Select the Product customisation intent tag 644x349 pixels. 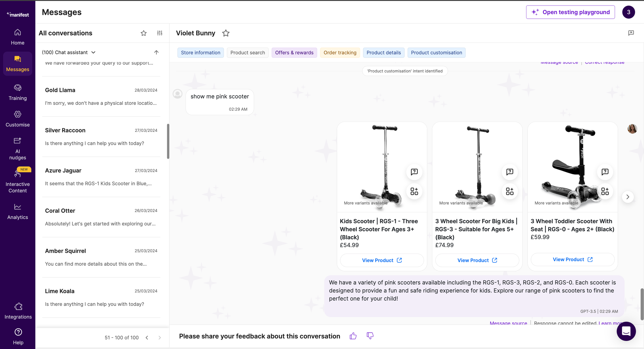pyautogui.click(x=436, y=52)
